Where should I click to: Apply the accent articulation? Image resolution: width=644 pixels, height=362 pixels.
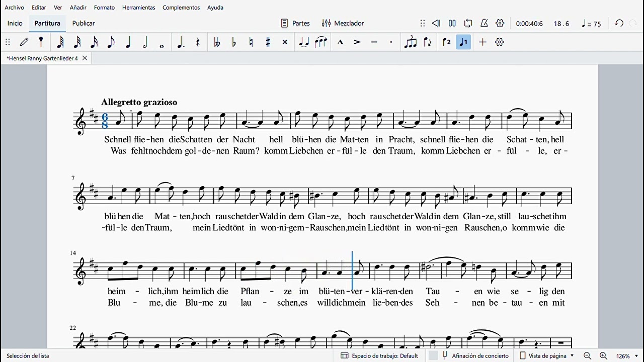[x=357, y=42]
